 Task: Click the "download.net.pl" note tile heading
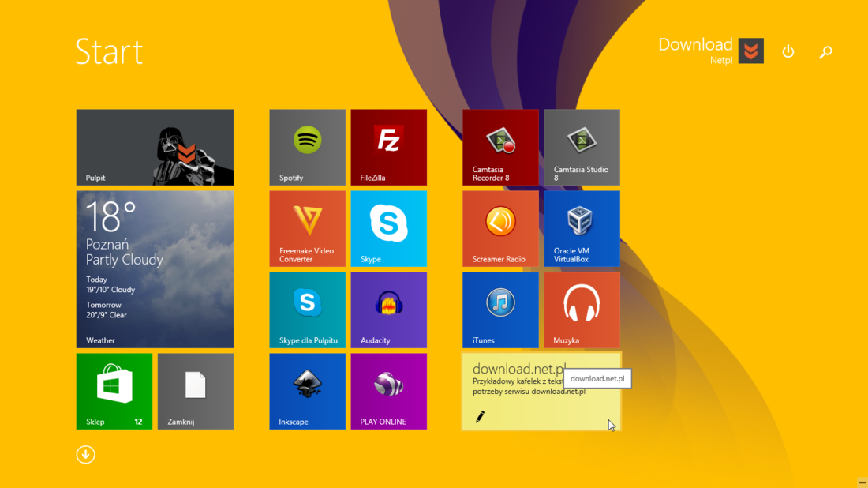click(x=518, y=369)
